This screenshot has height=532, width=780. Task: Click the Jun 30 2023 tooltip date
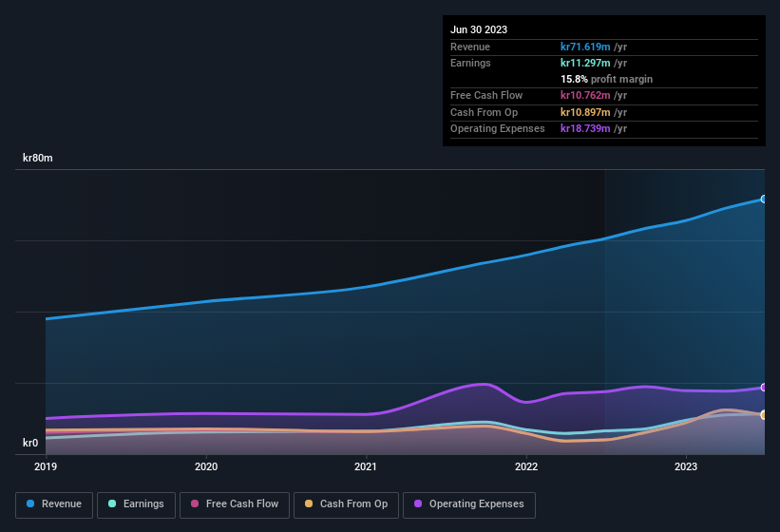pyautogui.click(x=479, y=29)
